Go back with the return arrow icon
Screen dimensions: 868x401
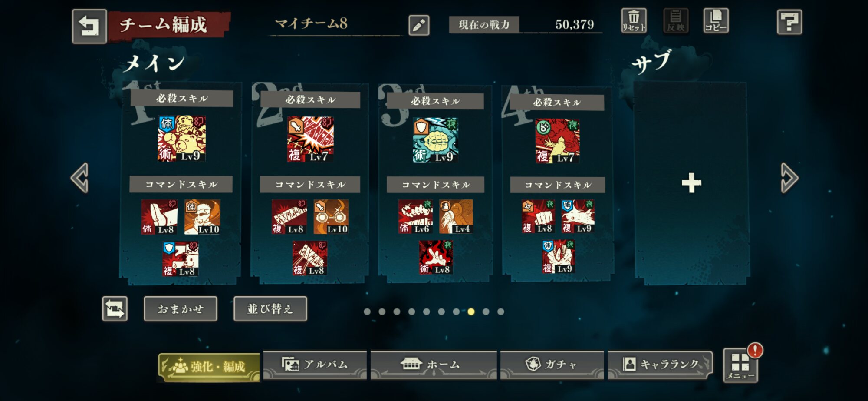[x=89, y=26]
